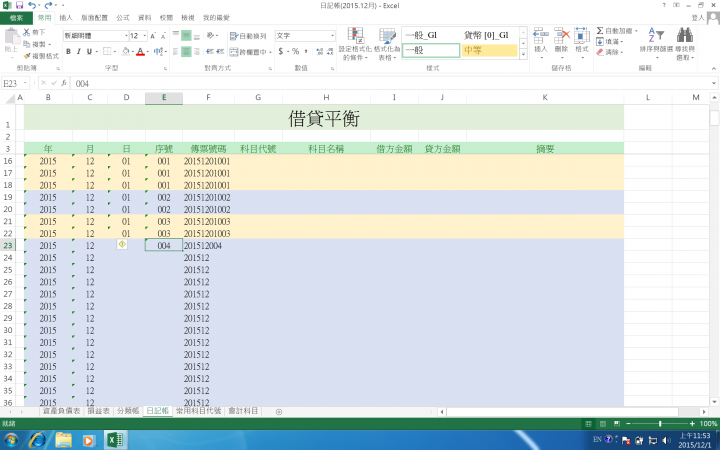
Task: Apply the 一般_Gl cell style
Action: point(431,35)
